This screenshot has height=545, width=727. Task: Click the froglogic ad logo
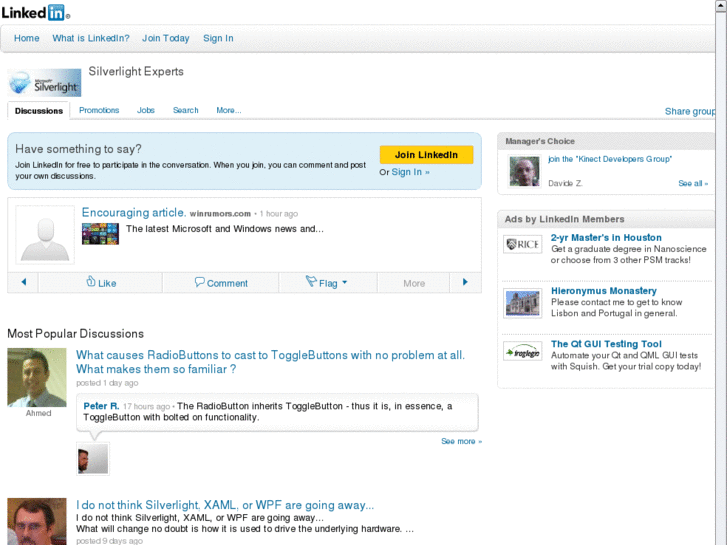(523, 351)
